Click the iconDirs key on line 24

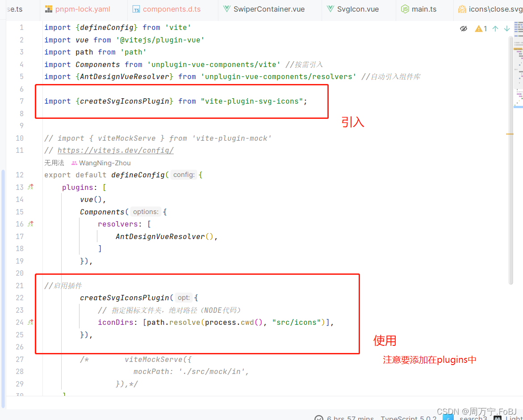click(115, 322)
